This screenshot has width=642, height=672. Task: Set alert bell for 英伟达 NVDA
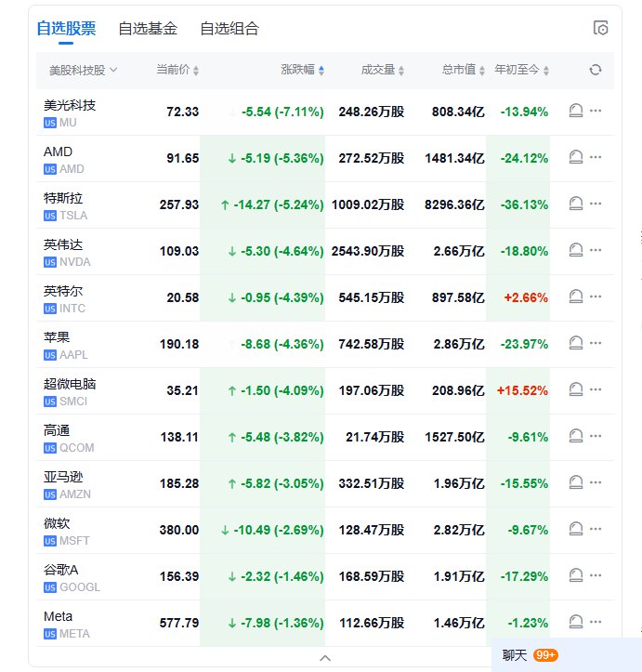click(x=576, y=250)
